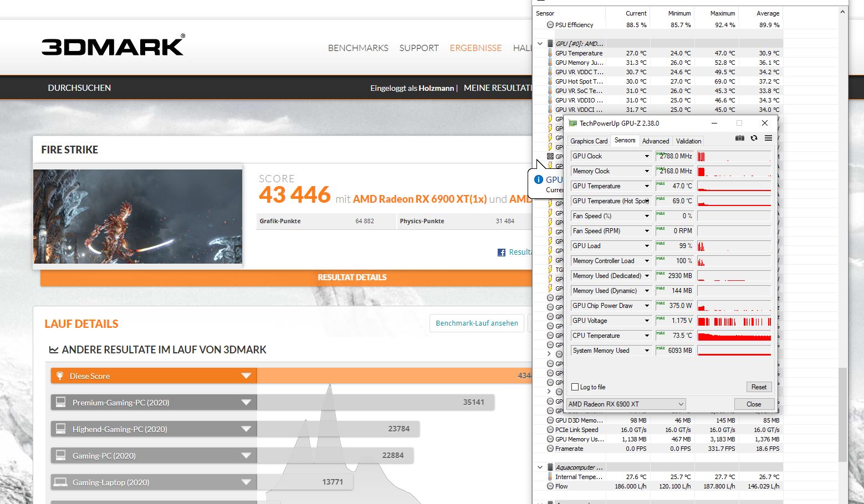Click the Physics-Punkte value 31 484
Screen dimensions: 864x504
(x=505, y=221)
